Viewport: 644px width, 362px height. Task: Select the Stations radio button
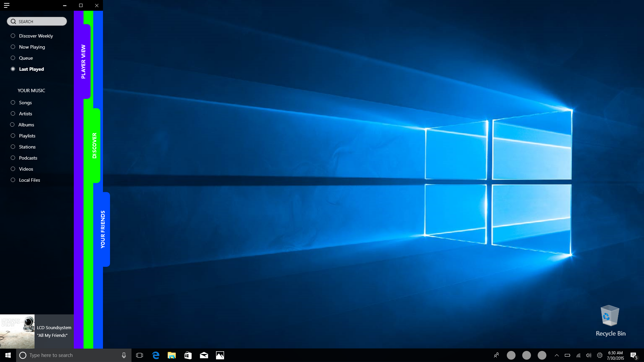(x=13, y=147)
